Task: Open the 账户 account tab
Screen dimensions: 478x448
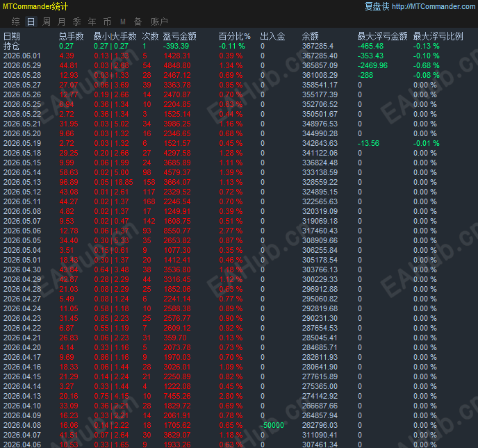Action: pyautogui.click(x=159, y=22)
